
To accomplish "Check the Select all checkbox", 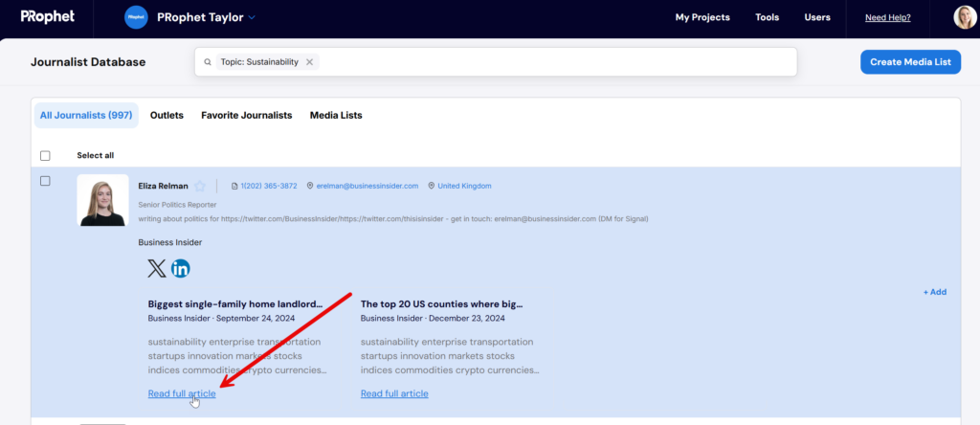I will tap(45, 156).
